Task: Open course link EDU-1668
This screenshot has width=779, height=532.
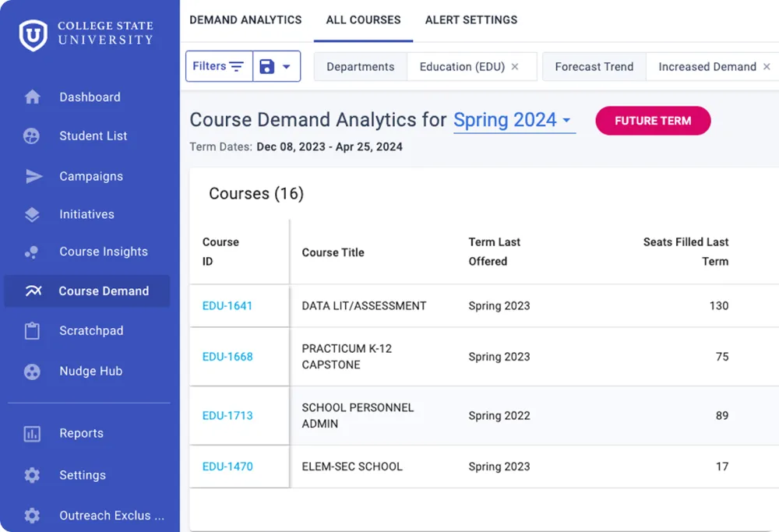Action: 227,357
